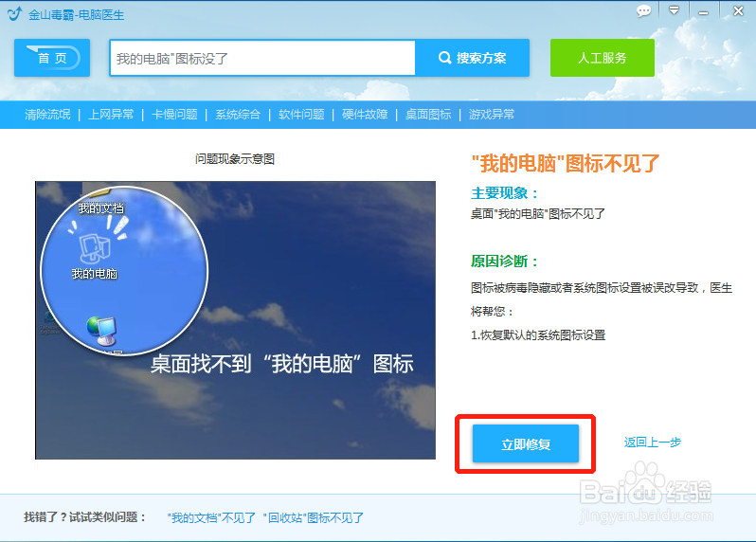The image size is (756, 542).
Task: Close the 电脑医生 window
Action: [738, 10]
